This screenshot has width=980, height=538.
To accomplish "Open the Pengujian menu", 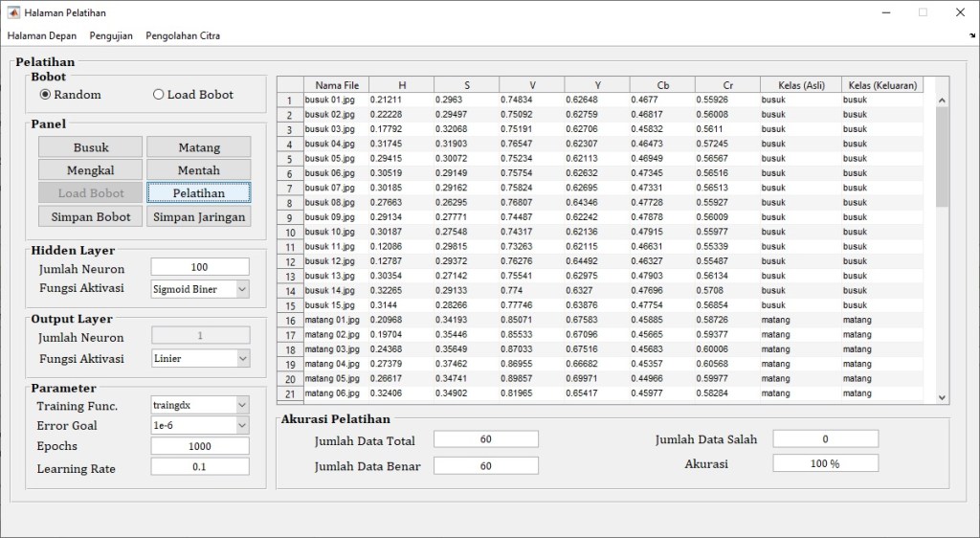I will coord(111,36).
